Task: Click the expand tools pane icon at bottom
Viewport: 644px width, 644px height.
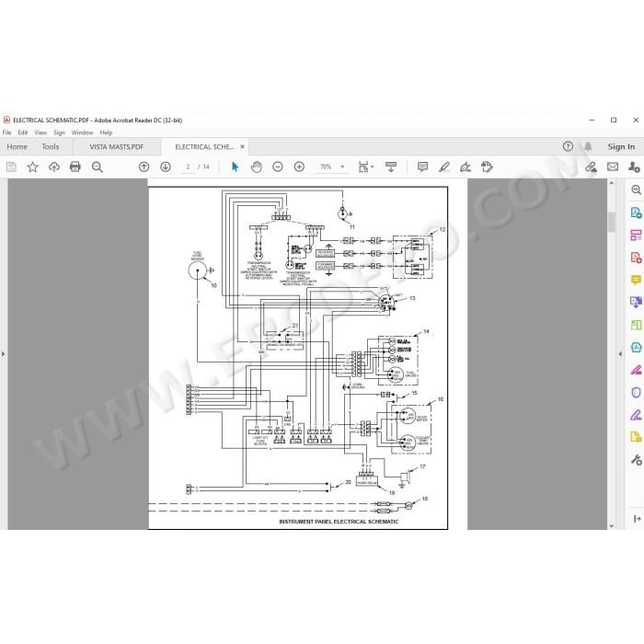Action: click(637, 519)
